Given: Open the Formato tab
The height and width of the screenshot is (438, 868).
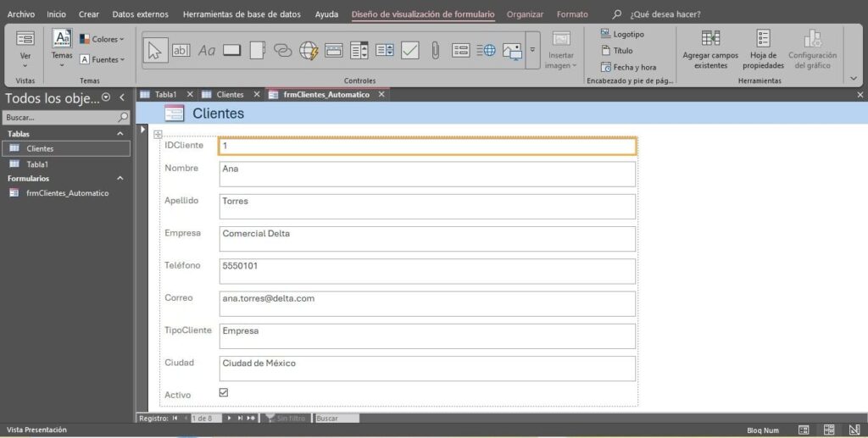Looking at the screenshot, I should click(x=572, y=14).
